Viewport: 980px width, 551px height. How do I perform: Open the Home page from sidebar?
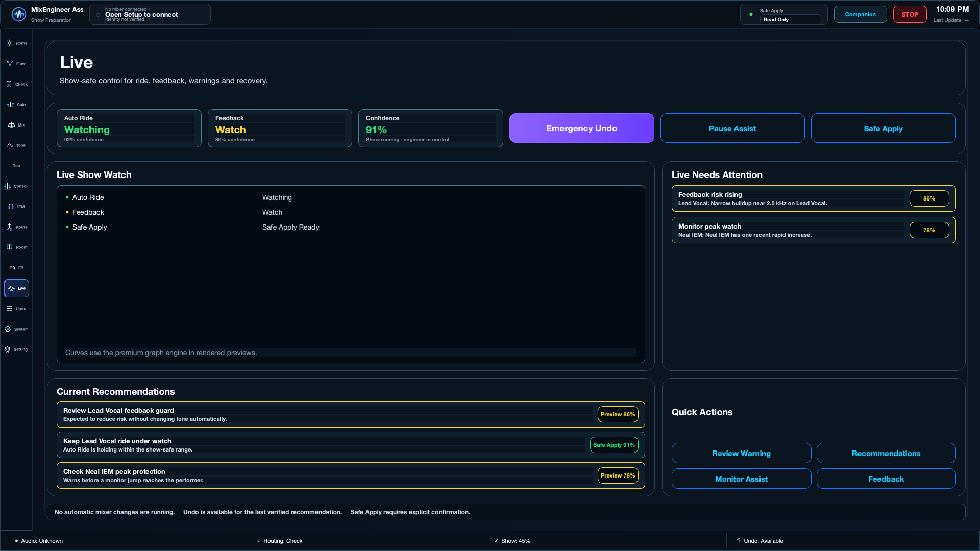click(x=16, y=43)
